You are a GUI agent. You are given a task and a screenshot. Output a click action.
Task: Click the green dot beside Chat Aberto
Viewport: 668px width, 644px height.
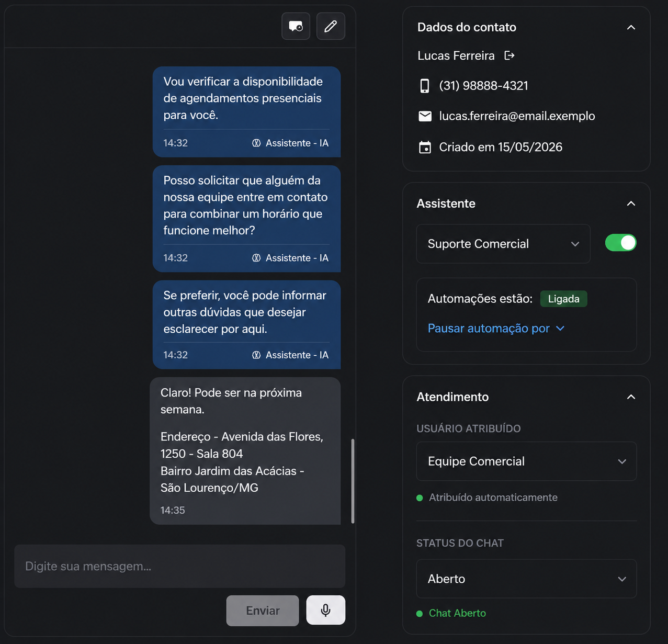[420, 614]
